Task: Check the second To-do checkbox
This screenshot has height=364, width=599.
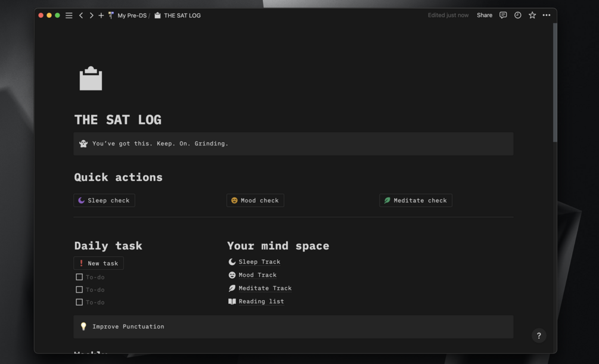Action: 79,290
